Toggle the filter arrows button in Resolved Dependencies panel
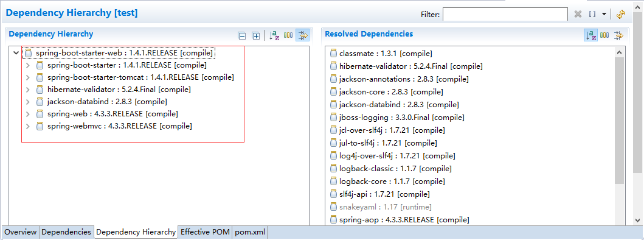Image resolution: width=644 pixels, height=240 pixels. [x=618, y=36]
